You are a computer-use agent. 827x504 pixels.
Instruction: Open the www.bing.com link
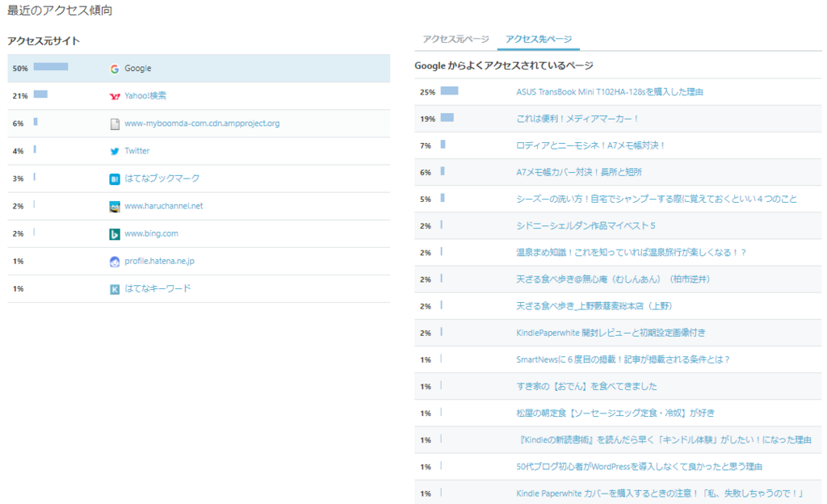(151, 233)
